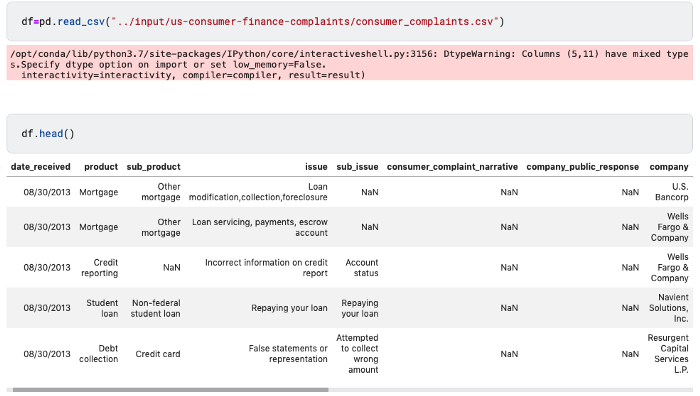This screenshot has width=700, height=396.
Task: Select the company column header
Action: pyautogui.click(x=669, y=167)
